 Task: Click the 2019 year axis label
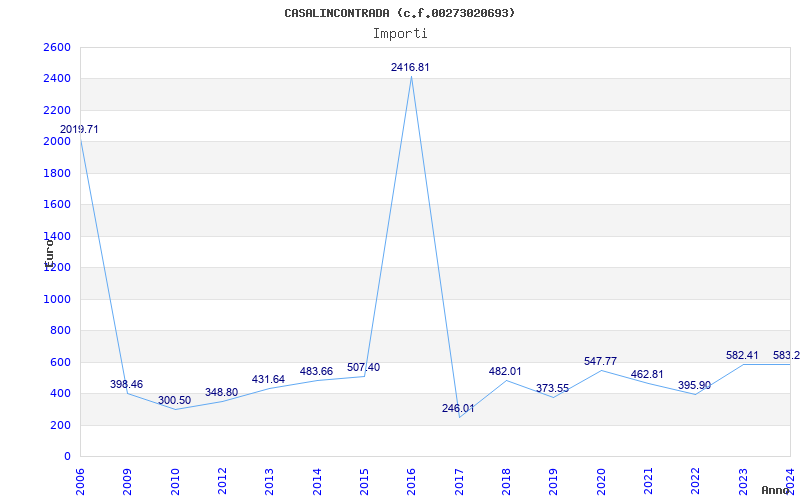click(x=554, y=481)
